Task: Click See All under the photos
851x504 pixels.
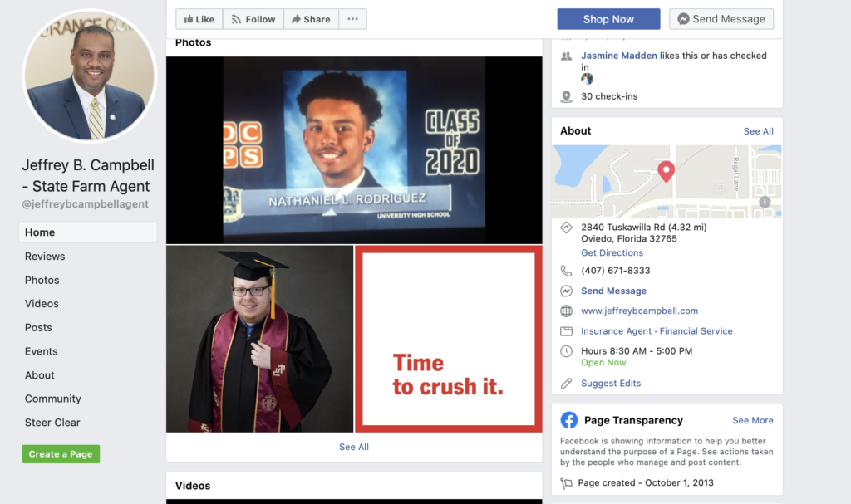Action: click(x=354, y=447)
